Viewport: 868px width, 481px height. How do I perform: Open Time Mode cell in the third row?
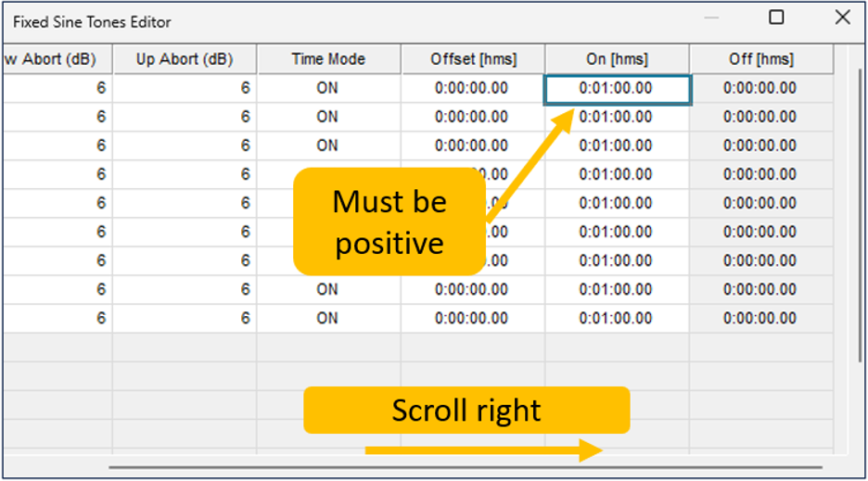328,146
